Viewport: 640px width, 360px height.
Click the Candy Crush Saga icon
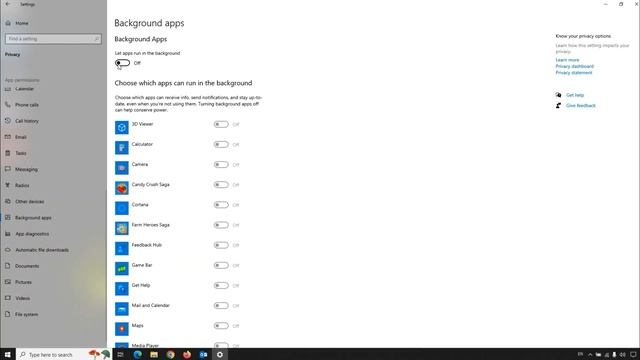(122, 188)
